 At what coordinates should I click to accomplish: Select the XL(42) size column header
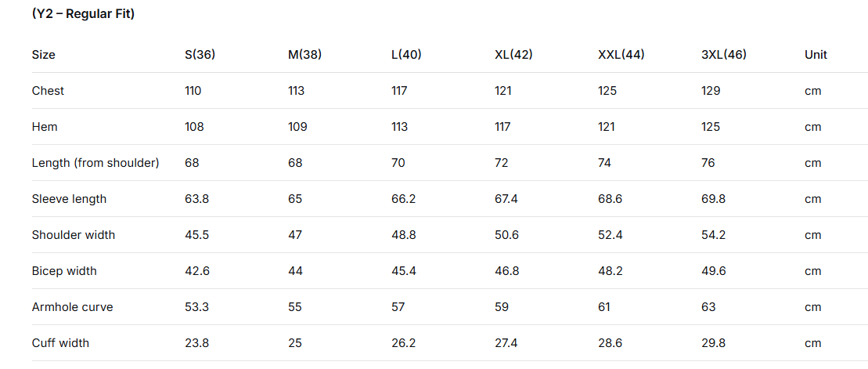click(x=513, y=55)
